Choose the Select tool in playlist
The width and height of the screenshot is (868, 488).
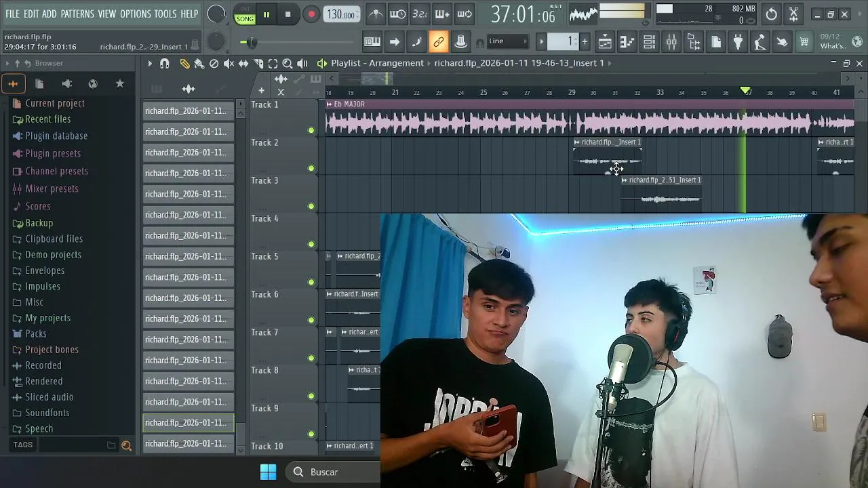point(273,63)
